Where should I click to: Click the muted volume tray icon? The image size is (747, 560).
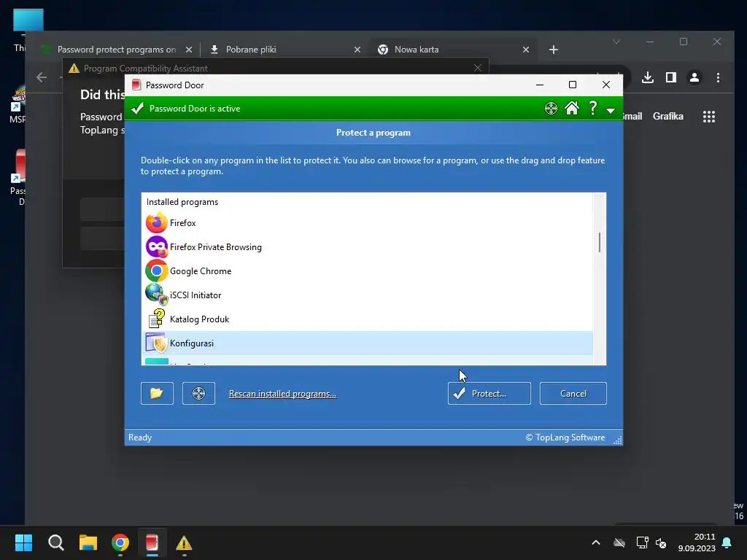tap(661, 542)
